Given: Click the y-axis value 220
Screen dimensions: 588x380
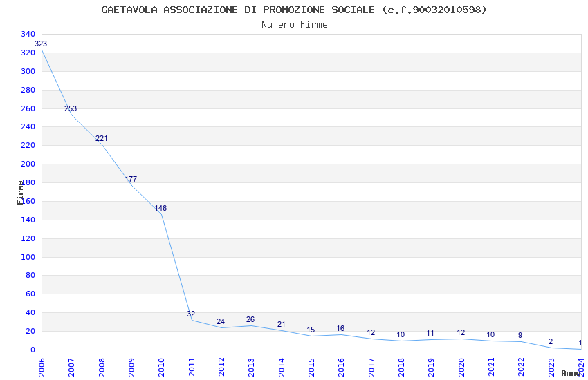Looking at the screenshot, I should tap(28, 145).
